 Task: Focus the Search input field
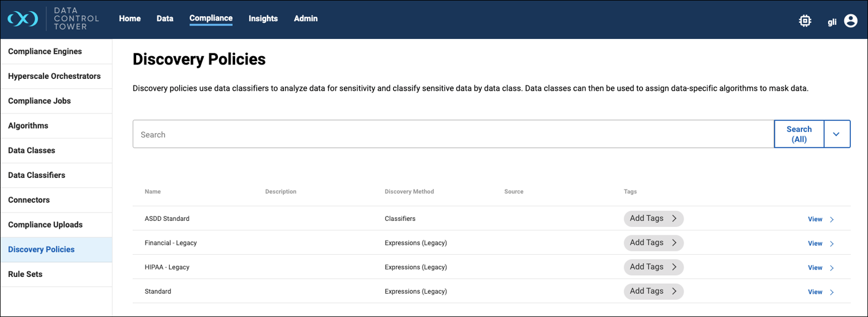[x=453, y=135]
